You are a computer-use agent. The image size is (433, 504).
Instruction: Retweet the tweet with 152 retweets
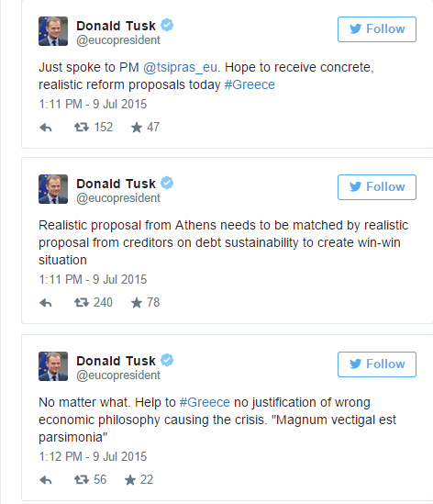pos(82,128)
